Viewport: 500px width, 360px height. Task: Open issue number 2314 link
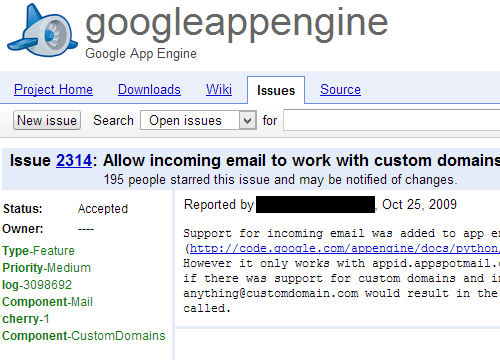pyautogui.click(x=74, y=161)
